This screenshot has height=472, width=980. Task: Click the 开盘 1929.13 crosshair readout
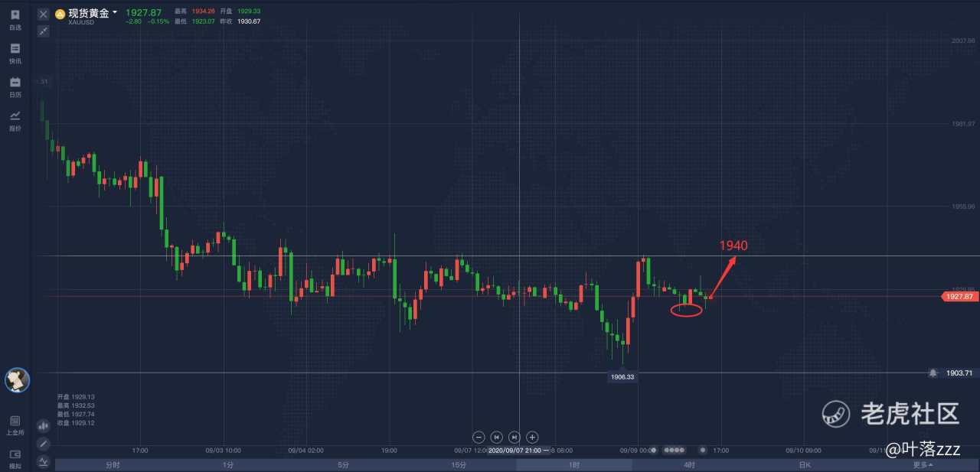(x=75, y=397)
